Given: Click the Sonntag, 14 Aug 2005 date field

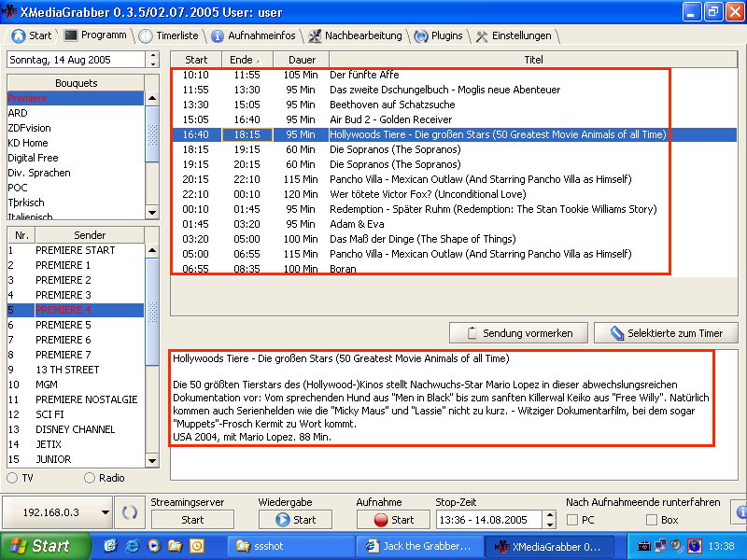Looking at the screenshot, I should point(76,60).
